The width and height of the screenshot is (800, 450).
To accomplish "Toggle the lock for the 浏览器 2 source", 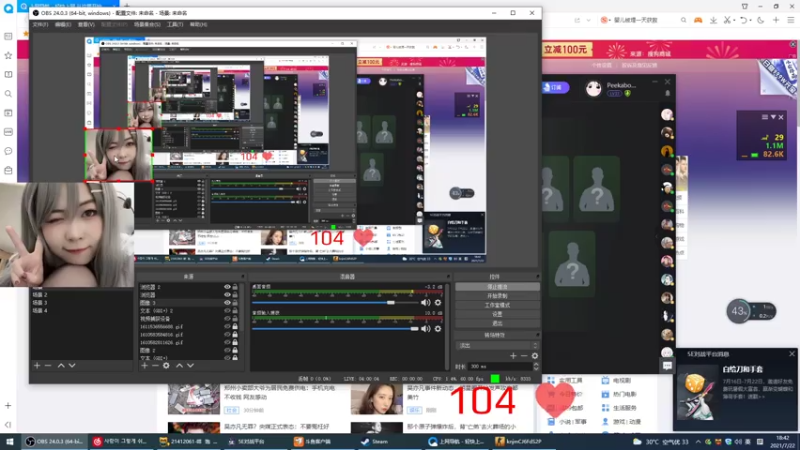I will coord(235,287).
